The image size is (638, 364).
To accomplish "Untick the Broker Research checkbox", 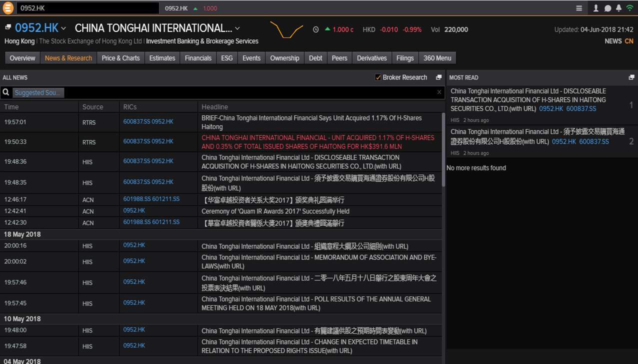I will point(378,77).
